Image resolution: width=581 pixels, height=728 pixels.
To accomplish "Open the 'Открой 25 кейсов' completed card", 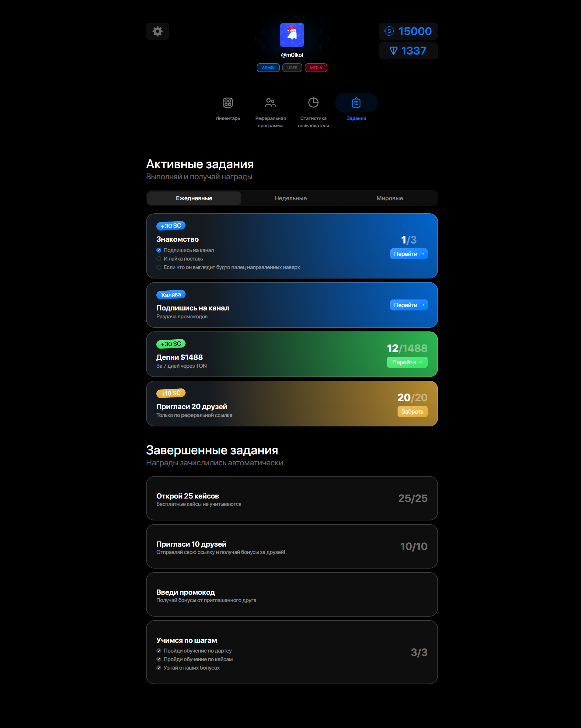I will click(292, 499).
